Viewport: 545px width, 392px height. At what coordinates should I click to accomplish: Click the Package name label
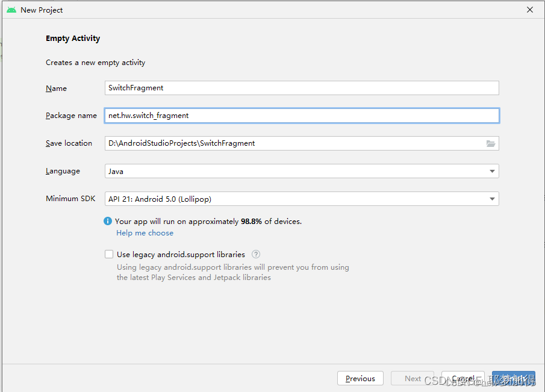[x=71, y=116]
